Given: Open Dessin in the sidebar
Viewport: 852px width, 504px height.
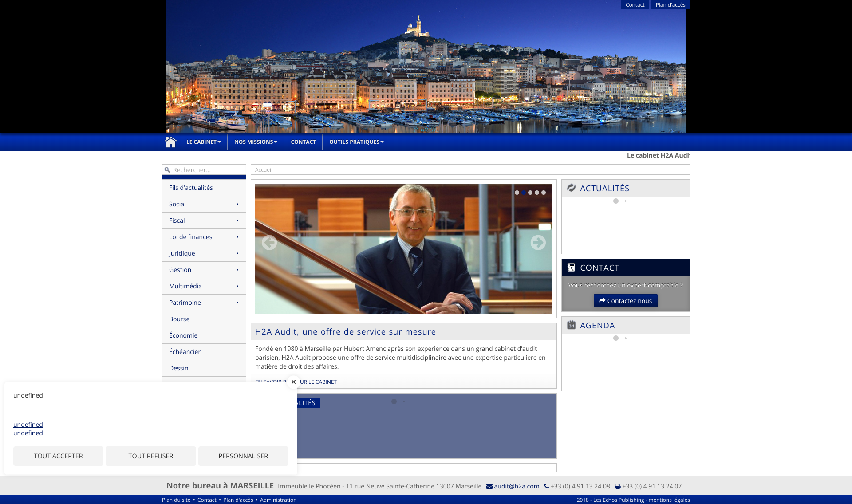Looking at the screenshot, I should pos(204,368).
